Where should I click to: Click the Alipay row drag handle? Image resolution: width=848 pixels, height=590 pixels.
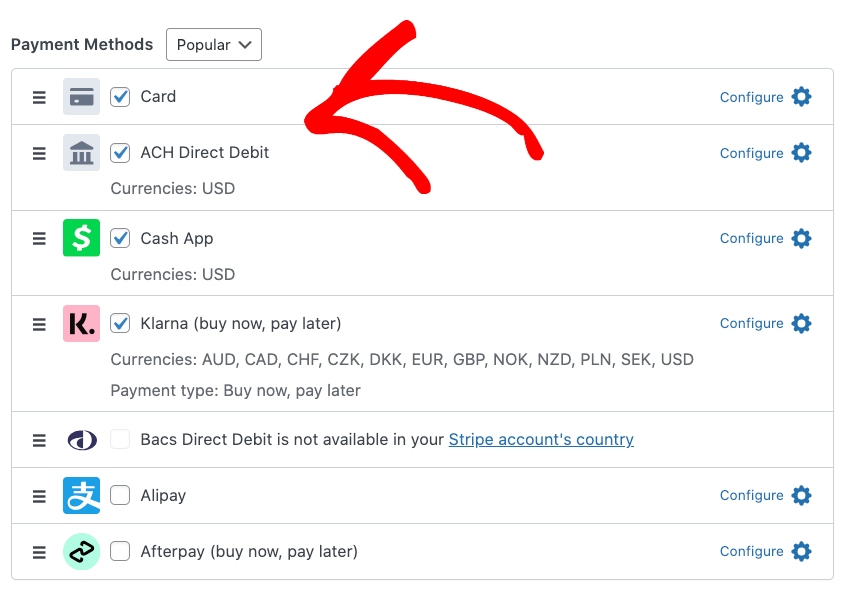click(x=39, y=496)
